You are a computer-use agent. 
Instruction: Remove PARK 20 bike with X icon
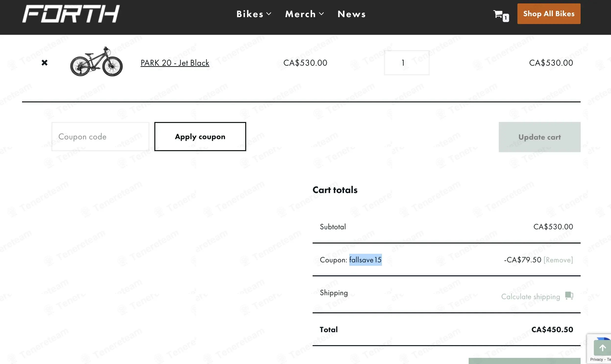pos(44,63)
